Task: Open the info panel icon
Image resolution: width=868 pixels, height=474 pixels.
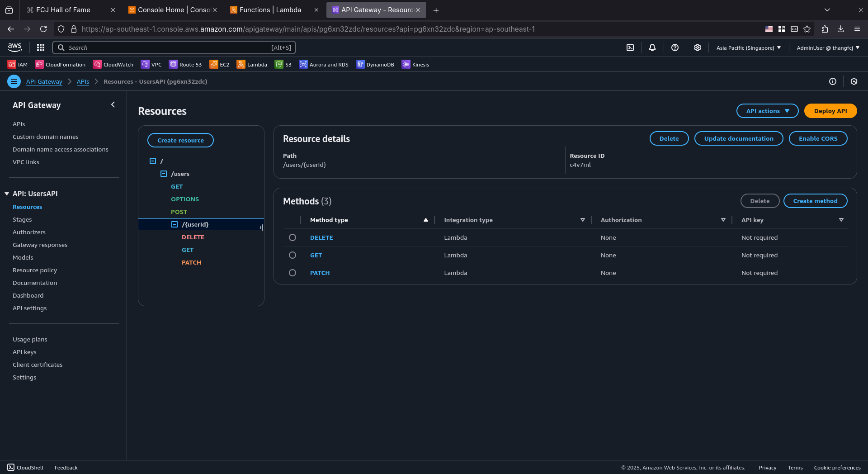Action: click(833, 81)
